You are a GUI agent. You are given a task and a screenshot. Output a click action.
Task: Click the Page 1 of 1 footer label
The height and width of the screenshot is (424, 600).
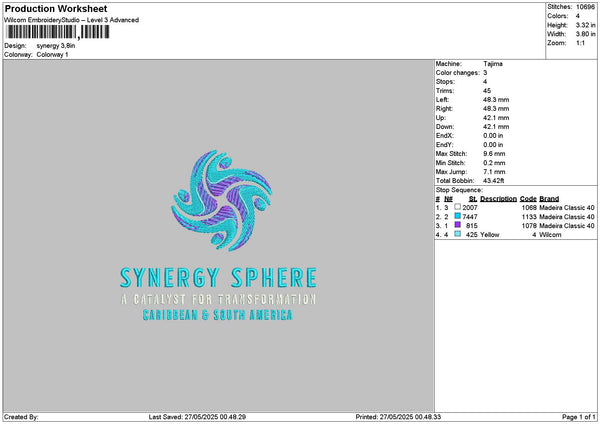click(579, 417)
